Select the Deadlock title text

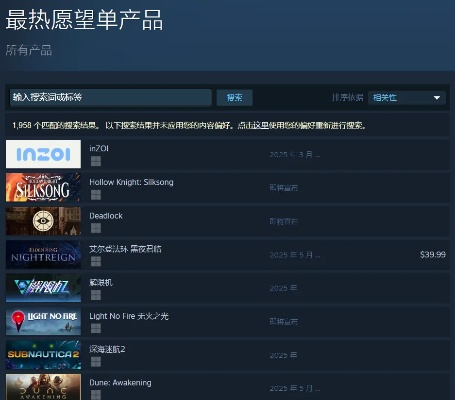106,216
